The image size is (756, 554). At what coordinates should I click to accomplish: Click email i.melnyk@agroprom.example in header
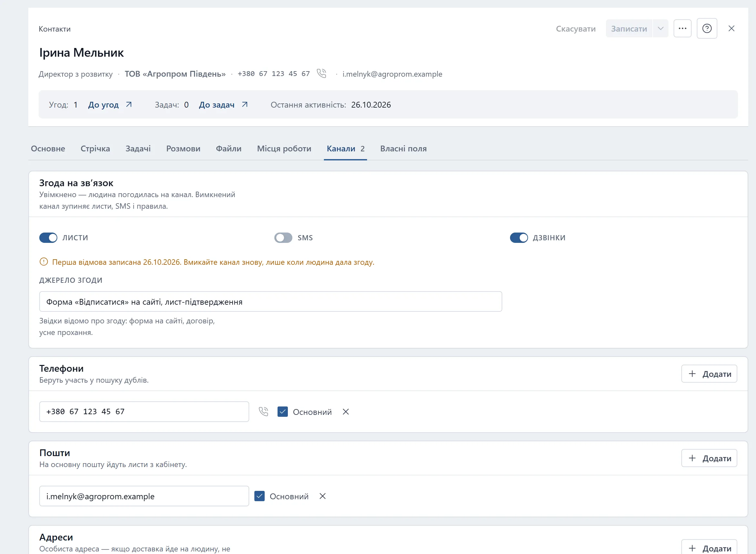click(392, 74)
